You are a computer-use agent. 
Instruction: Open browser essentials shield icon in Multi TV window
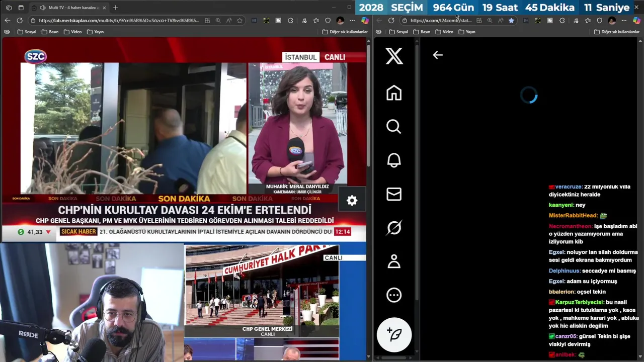point(328,21)
